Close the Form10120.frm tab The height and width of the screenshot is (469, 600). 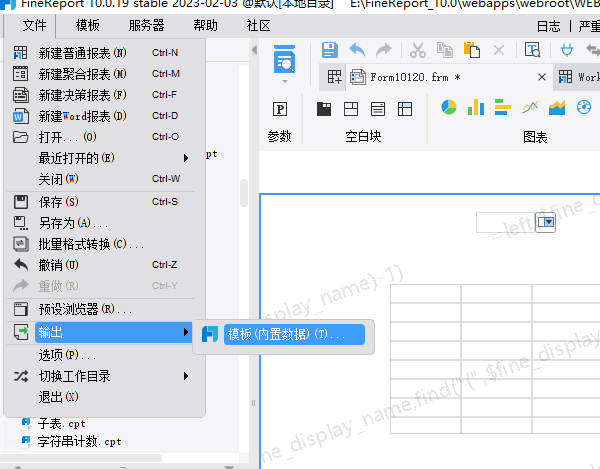tap(542, 77)
